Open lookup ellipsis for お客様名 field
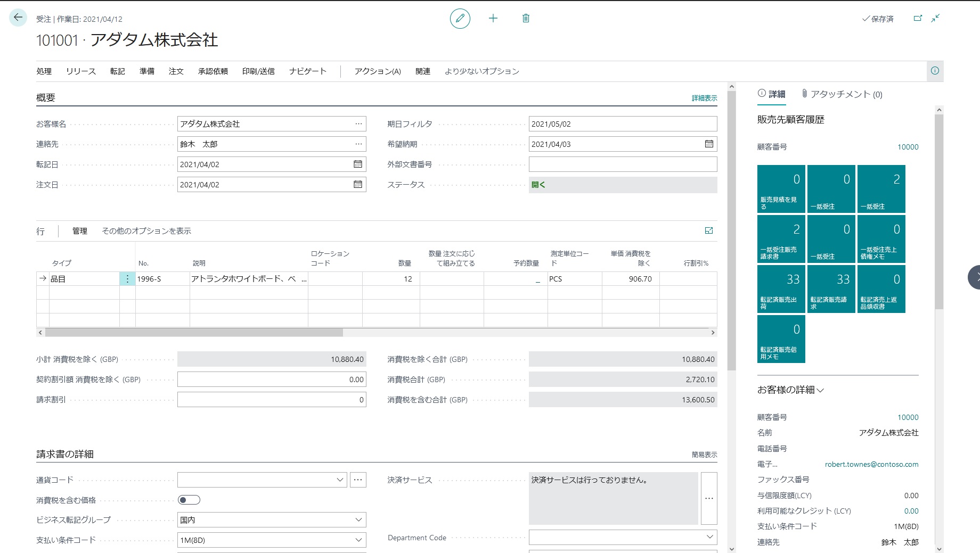Viewport: 980px width, 553px height. pyautogui.click(x=358, y=124)
